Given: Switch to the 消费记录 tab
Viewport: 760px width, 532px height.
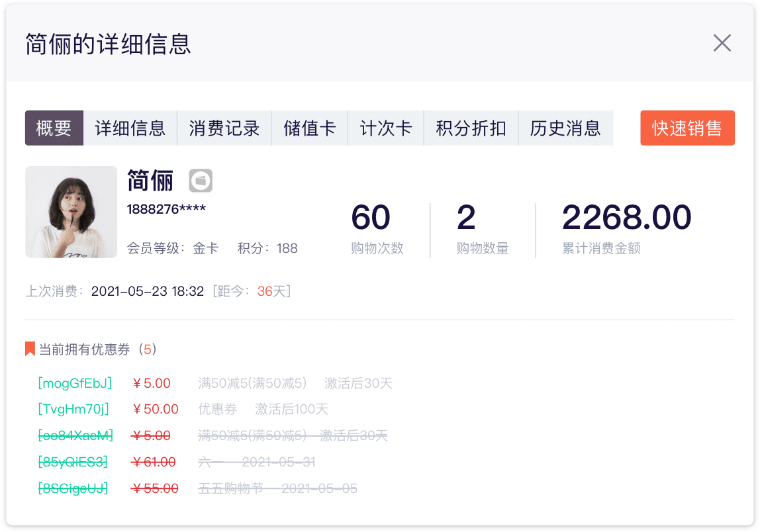Looking at the screenshot, I should pos(224,128).
